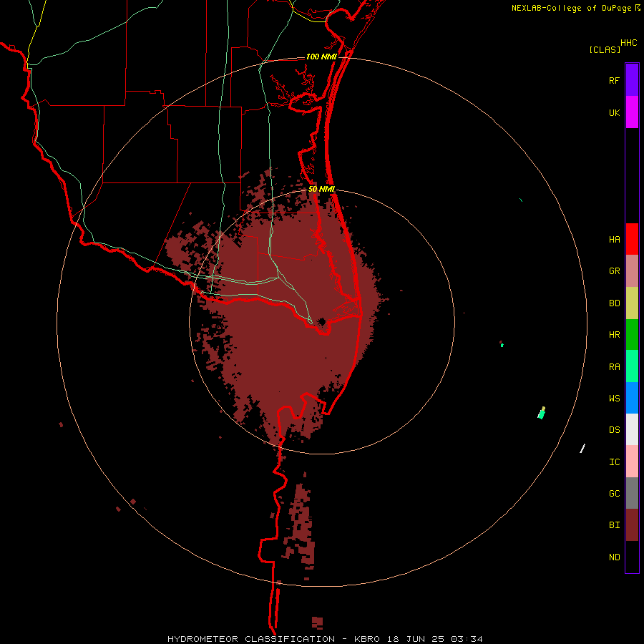Click the UK magenta legend swatch
Screen dimensions: 644x644
pyautogui.click(x=632, y=112)
